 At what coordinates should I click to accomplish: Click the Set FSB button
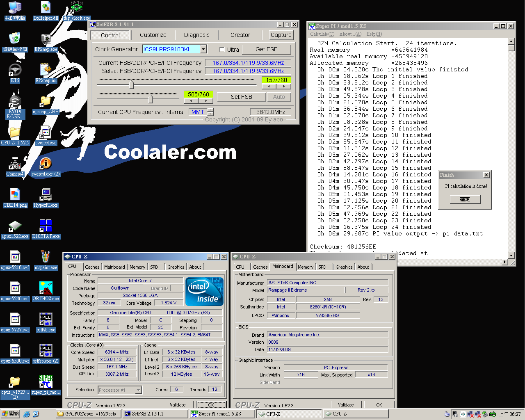tap(241, 97)
